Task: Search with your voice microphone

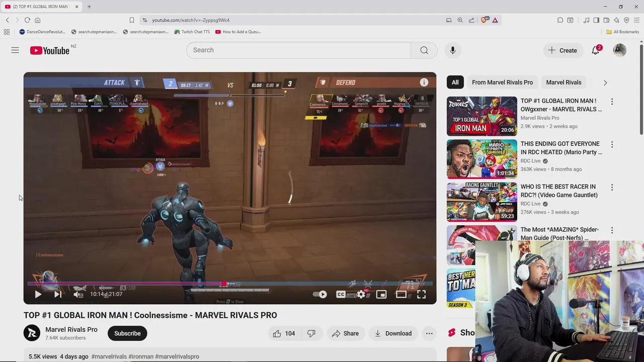Action: (453, 50)
